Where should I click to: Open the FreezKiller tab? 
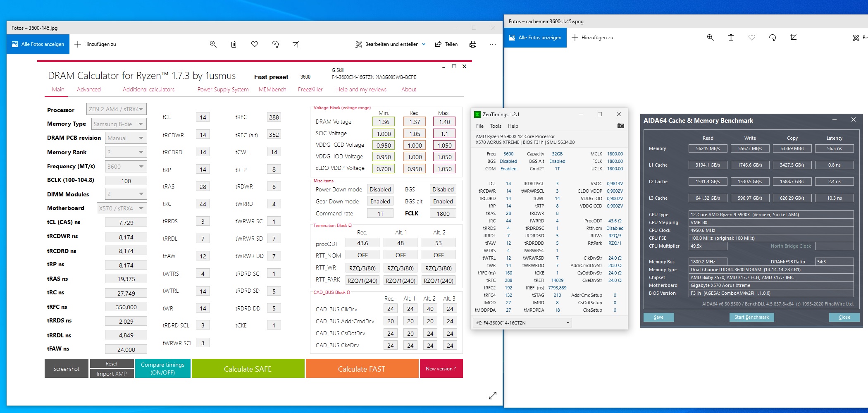[x=310, y=89]
